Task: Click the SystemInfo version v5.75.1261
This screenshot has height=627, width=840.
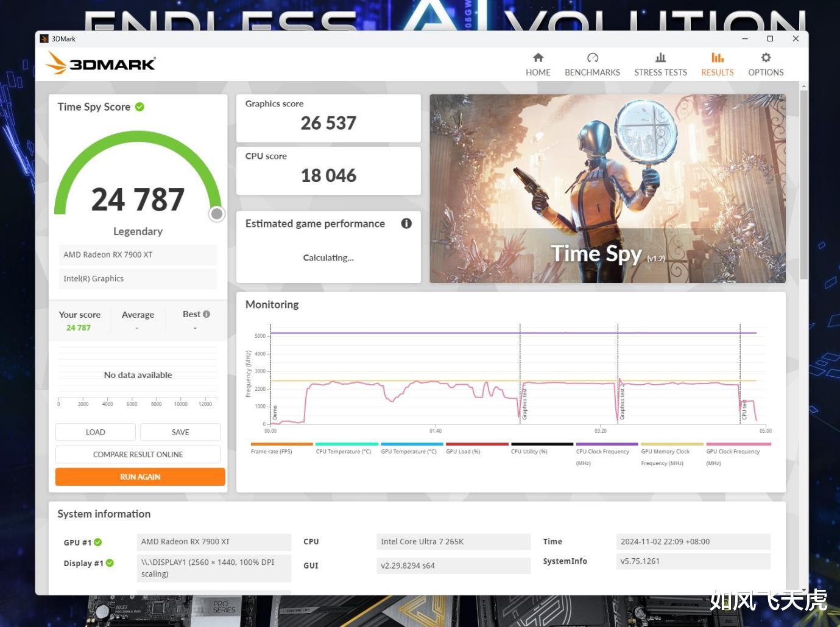Action: (x=693, y=561)
